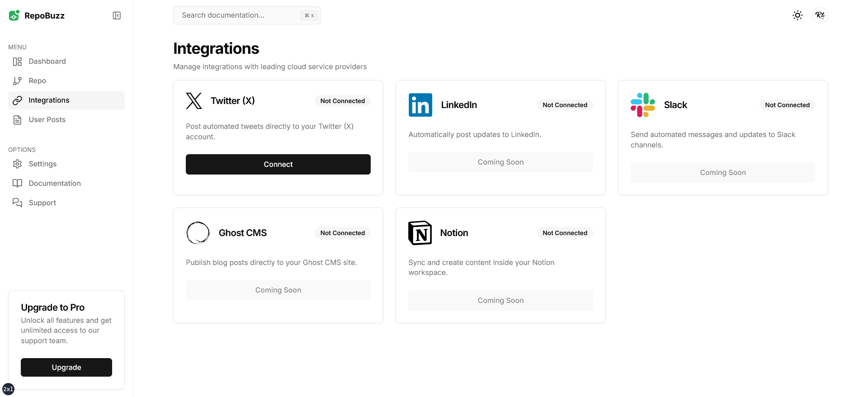Select Integrations in the sidebar

66,100
